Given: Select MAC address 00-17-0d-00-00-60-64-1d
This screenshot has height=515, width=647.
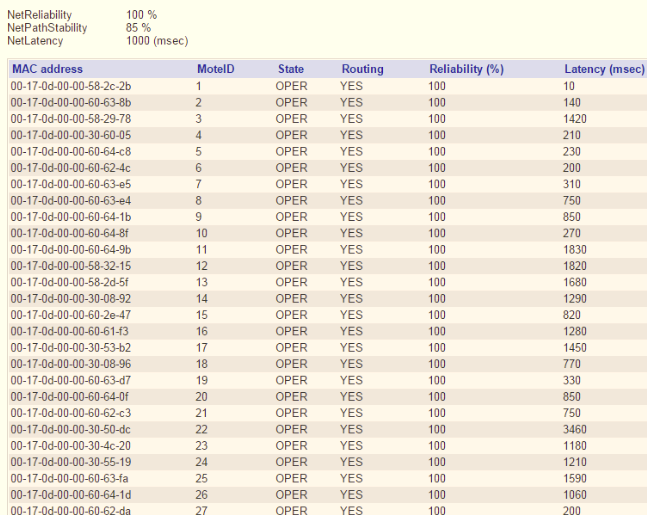Looking at the screenshot, I should pos(71,494).
